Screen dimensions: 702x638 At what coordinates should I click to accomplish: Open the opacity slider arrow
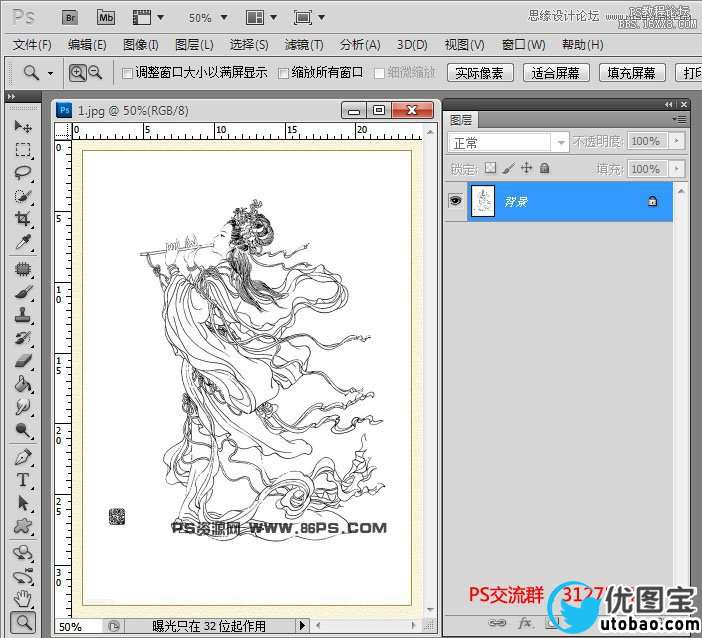coord(676,141)
